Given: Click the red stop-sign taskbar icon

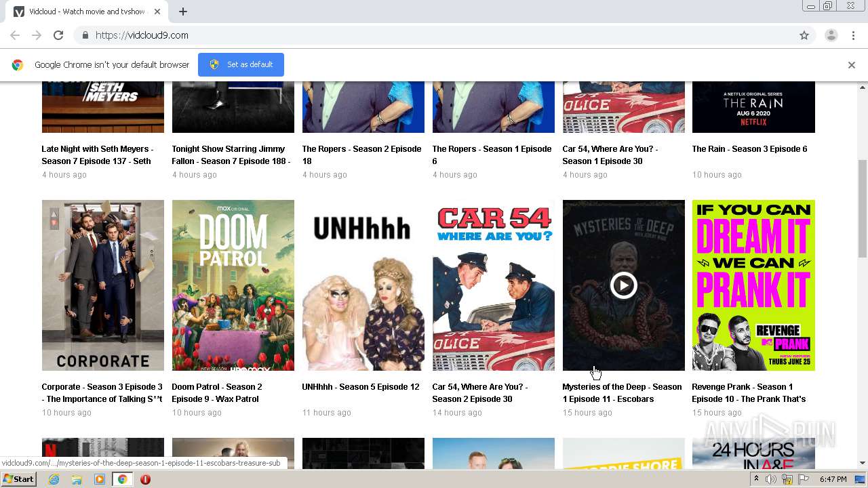Looking at the screenshot, I should pos(145,479).
